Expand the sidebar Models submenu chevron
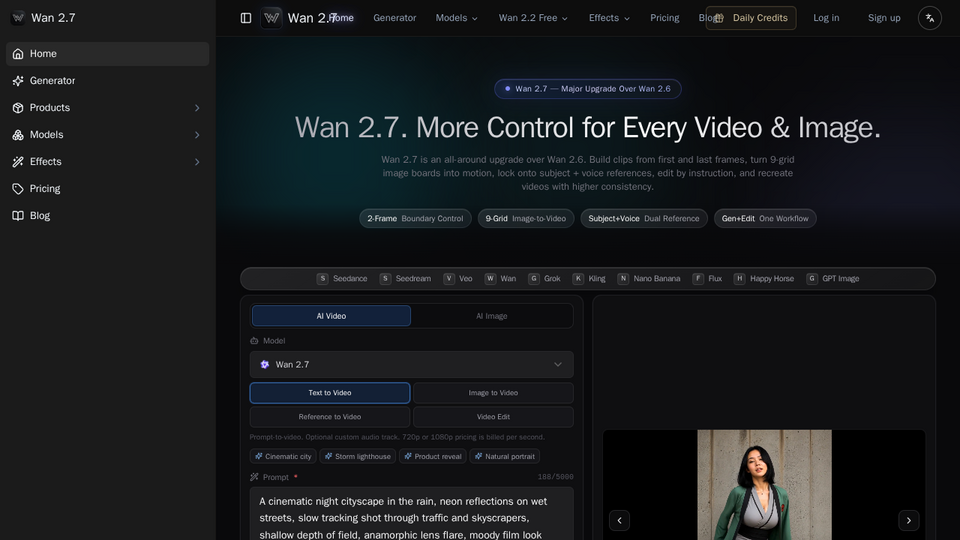Image resolution: width=960 pixels, height=540 pixels. coord(197,135)
